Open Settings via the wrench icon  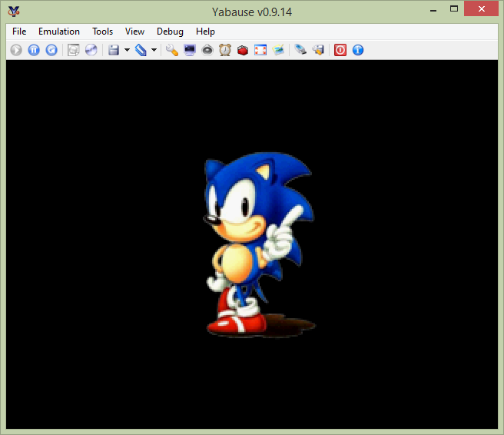(x=172, y=50)
